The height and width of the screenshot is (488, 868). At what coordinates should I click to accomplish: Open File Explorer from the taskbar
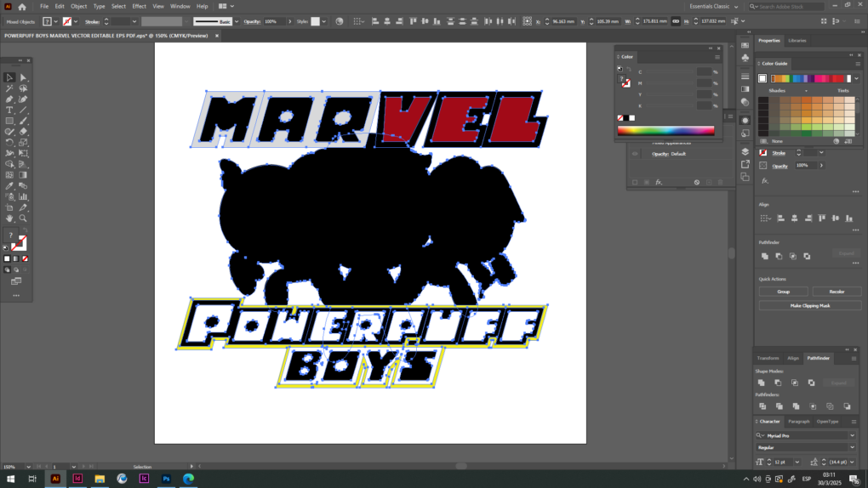tap(100, 479)
